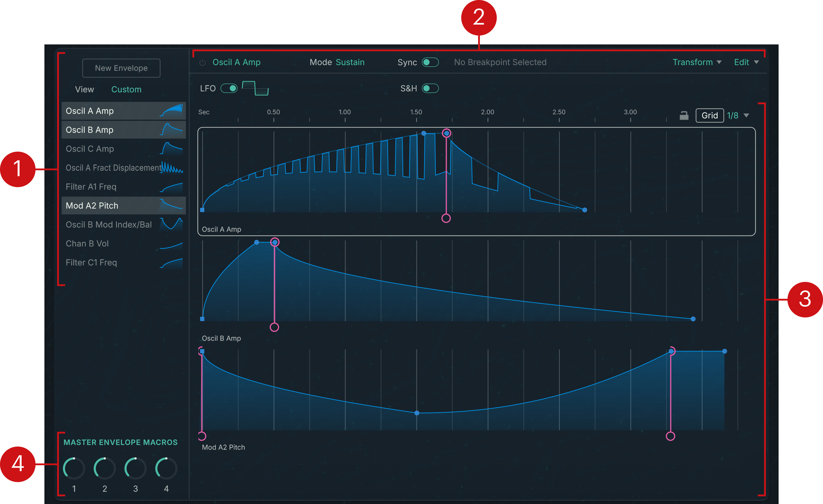The image size is (823, 504).
Task: Select Filter A1 Freq in the envelope list
Action: pyautogui.click(x=91, y=187)
